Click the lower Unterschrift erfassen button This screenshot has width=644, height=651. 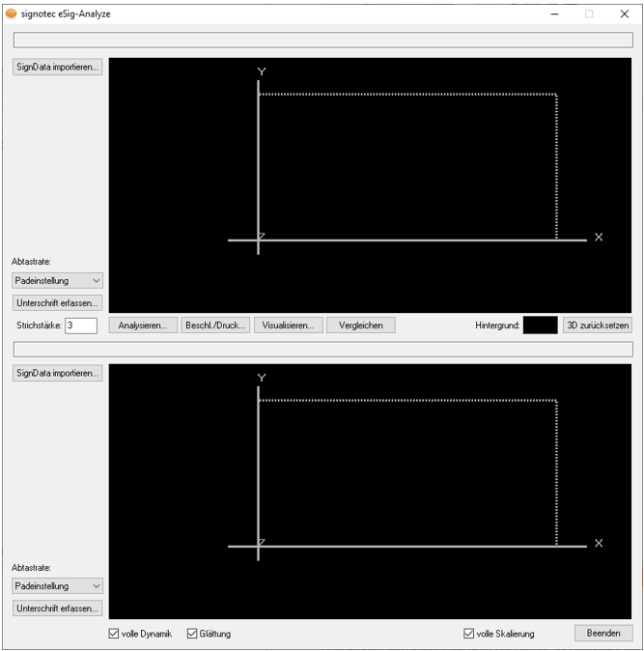[x=58, y=609]
